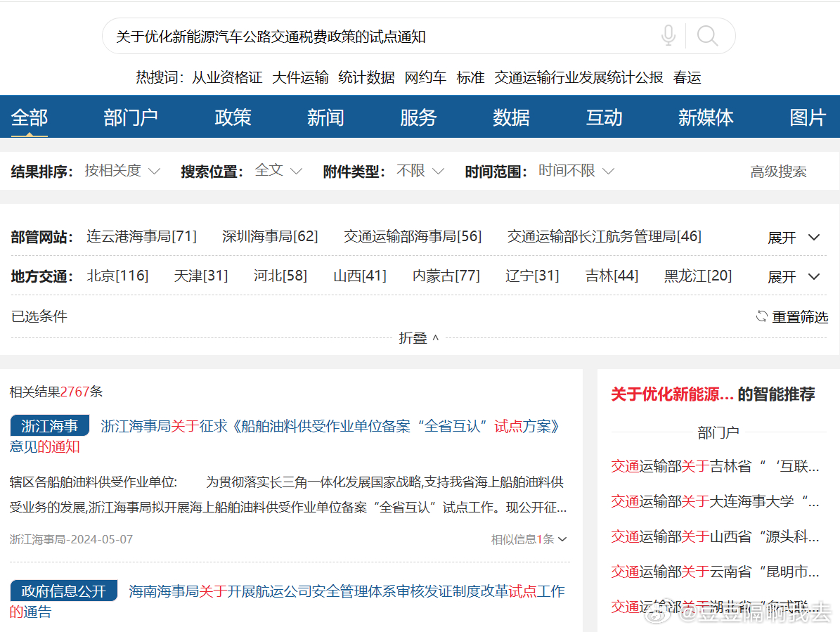Click the 浙江海事 source tag
The height and width of the screenshot is (632, 840).
[50, 426]
